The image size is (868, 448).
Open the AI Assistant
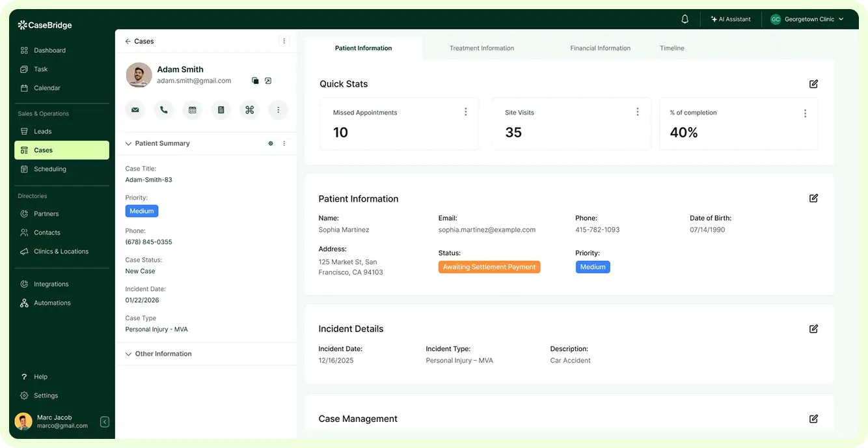(x=731, y=20)
